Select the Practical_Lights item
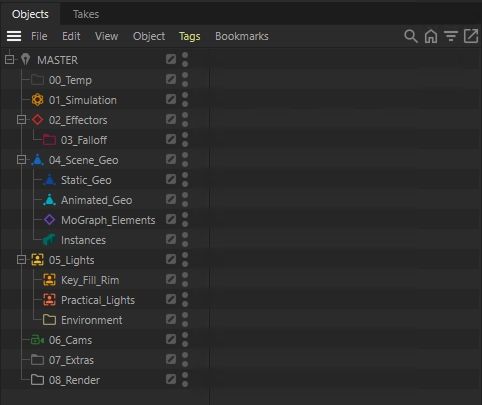 (98, 300)
